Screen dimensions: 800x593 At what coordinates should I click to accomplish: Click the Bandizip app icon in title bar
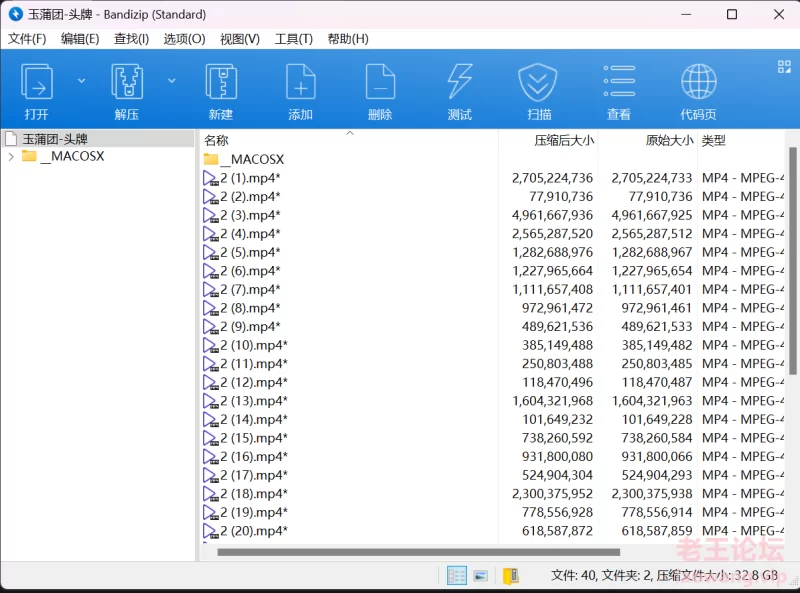point(15,14)
